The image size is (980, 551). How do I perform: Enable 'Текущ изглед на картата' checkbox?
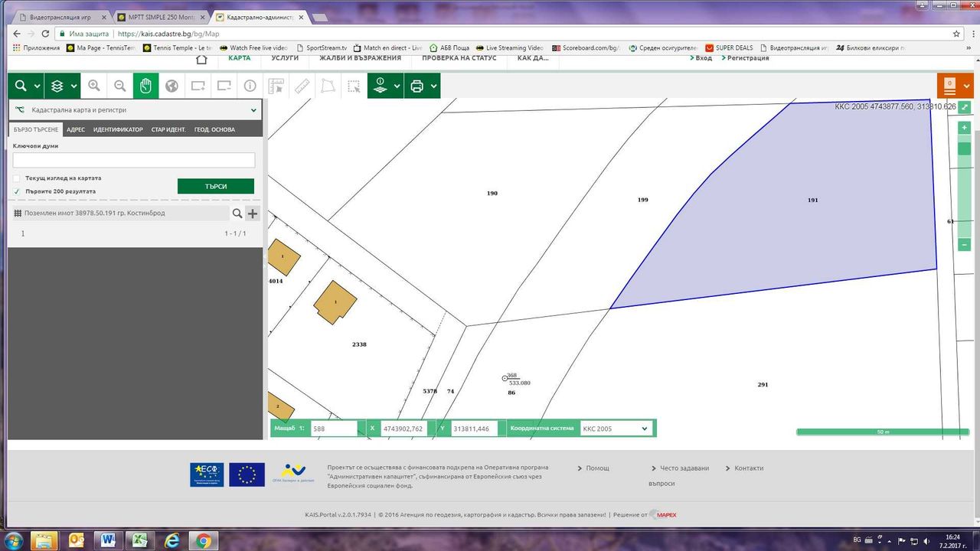(17, 178)
